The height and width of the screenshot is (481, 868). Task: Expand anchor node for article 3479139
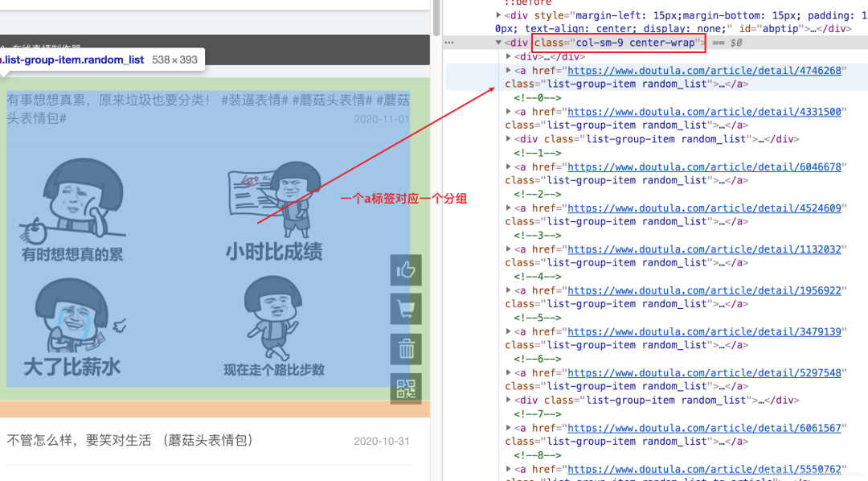(508, 331)
